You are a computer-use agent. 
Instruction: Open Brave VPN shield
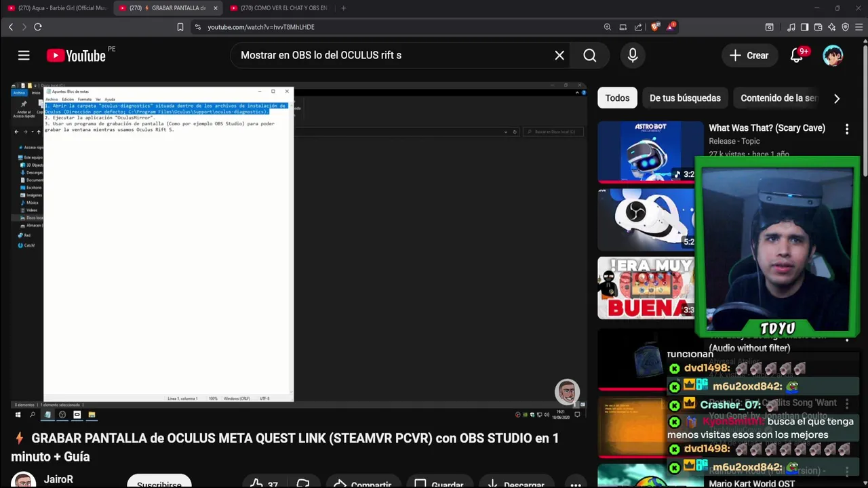[x=845, y=27]
